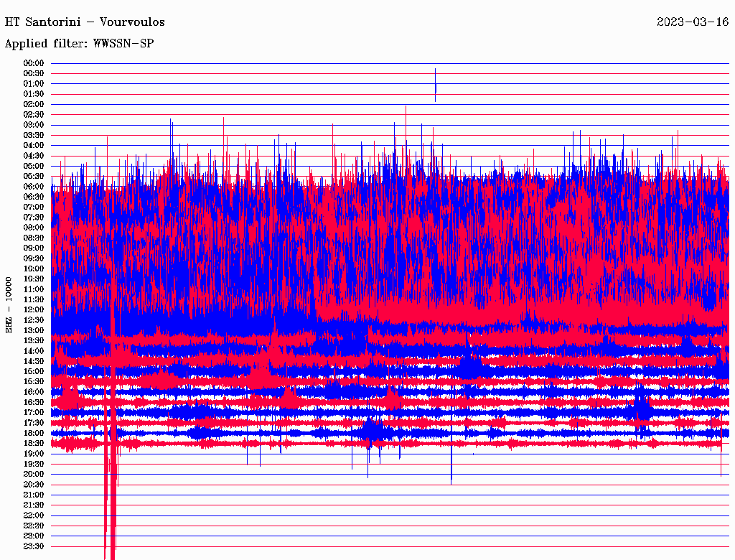Click the station title HT Santorini – Vourvoulos
Viewport: 735px width, 560px height.
click(x=85, y=22)
